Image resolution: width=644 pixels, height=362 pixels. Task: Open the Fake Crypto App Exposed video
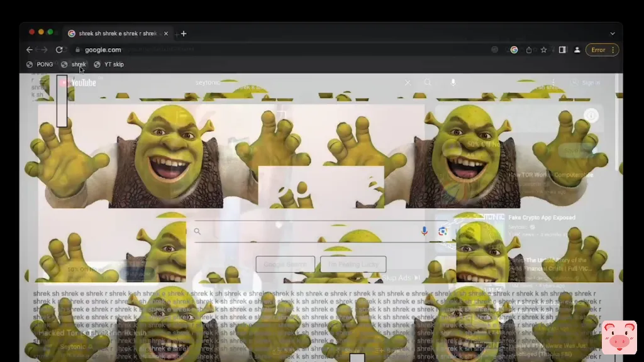point(541,217)
